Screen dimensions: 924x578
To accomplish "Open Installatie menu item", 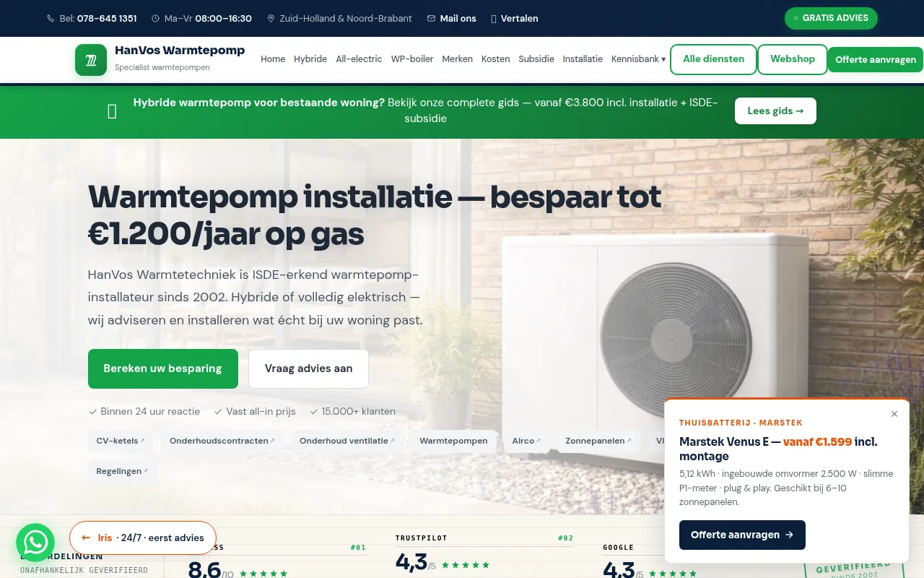I will coord(583,59).
